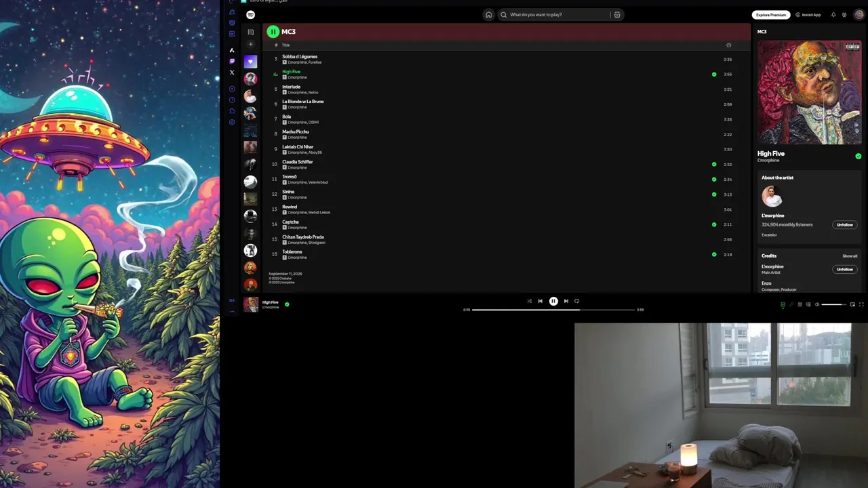This screenshot has width=868, height=488.
Task: Skip to the next track
Action: point(566,301)
